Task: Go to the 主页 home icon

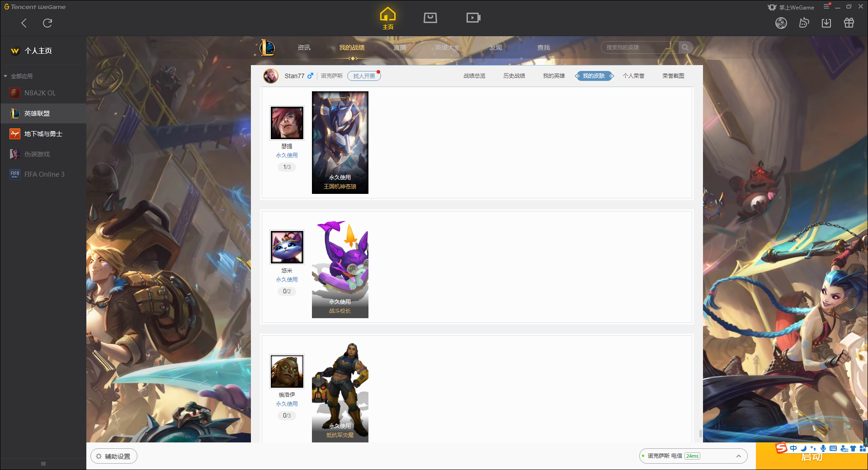Action: tap(388, 18)
